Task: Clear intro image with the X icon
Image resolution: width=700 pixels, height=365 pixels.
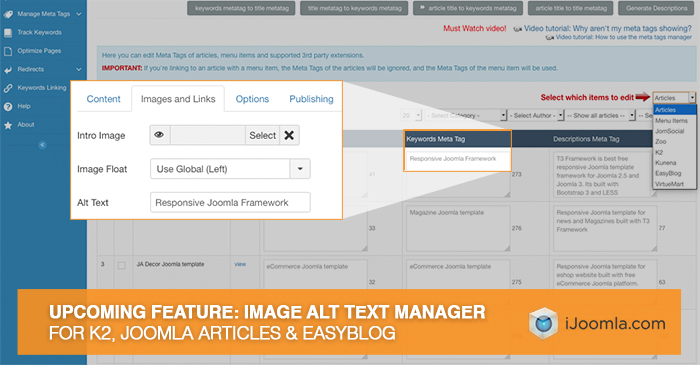Action: (289, 135)
